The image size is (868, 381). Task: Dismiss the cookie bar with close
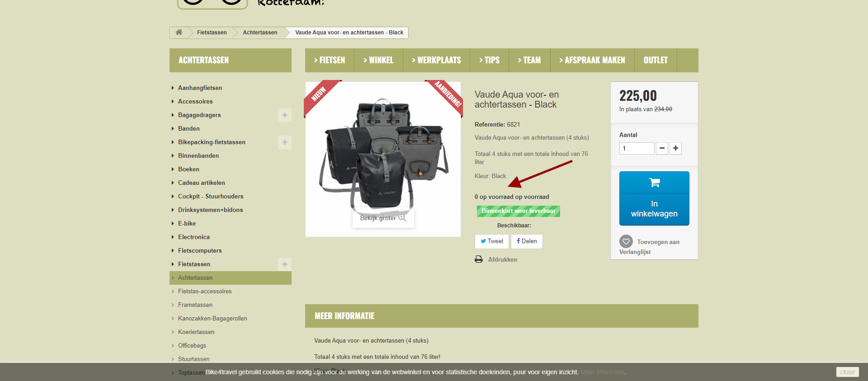tap(847, 372)
